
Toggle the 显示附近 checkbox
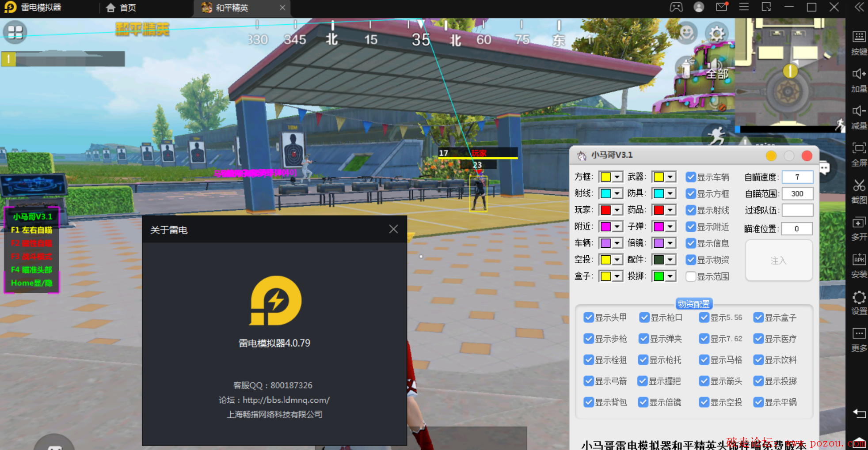(x=690, y=227)
